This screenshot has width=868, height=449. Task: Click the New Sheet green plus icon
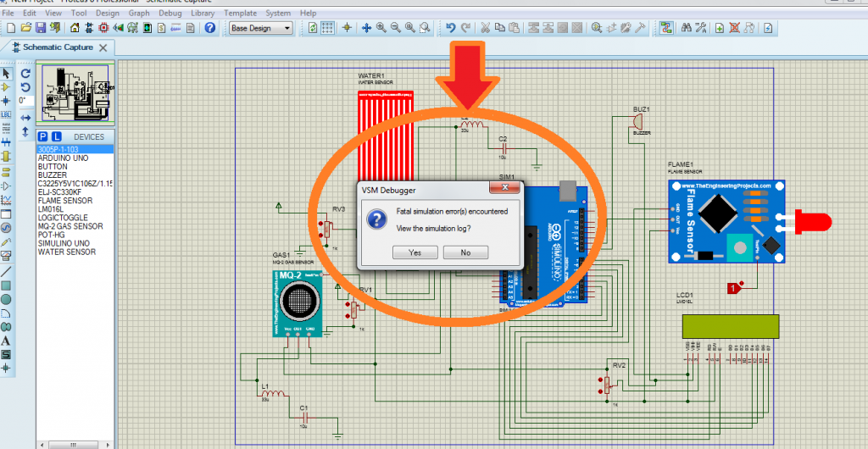click(x=720, y=28)
